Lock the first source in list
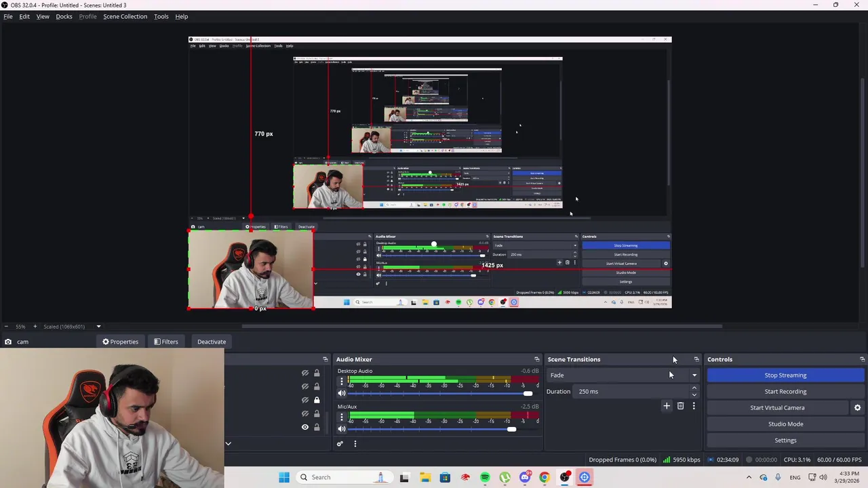868x488 pixels. 317,373
